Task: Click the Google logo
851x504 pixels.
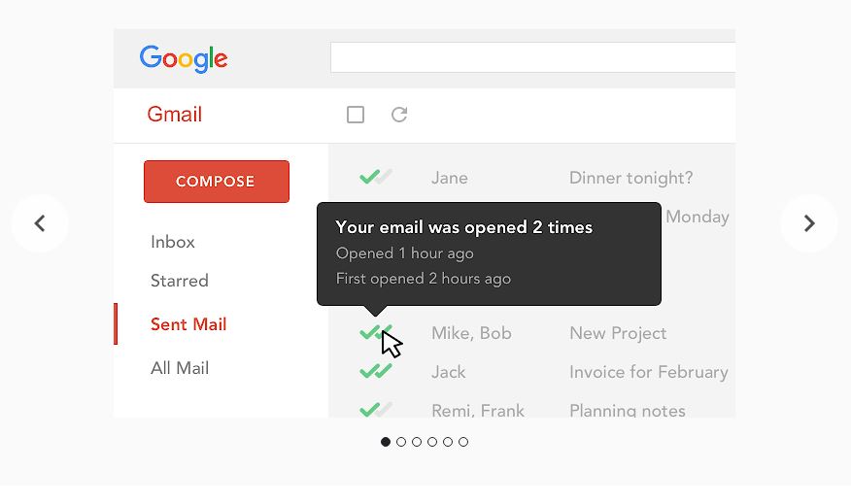Action: 184,59
